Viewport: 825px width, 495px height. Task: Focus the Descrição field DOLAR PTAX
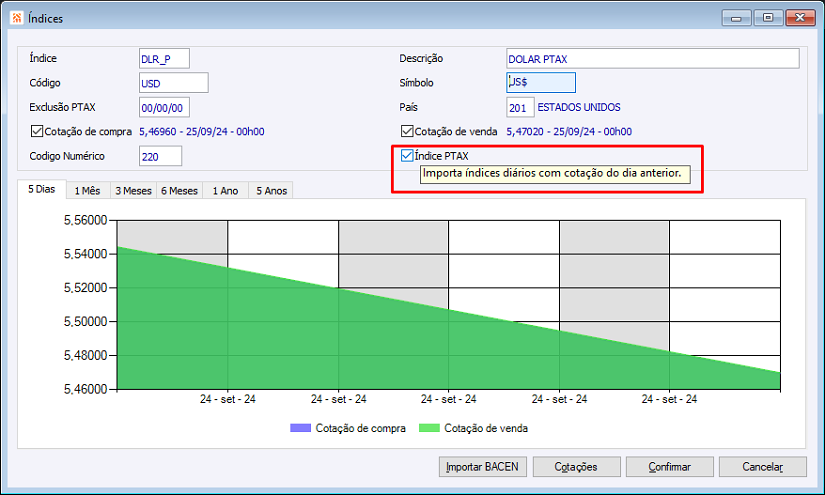coord(652,58)
